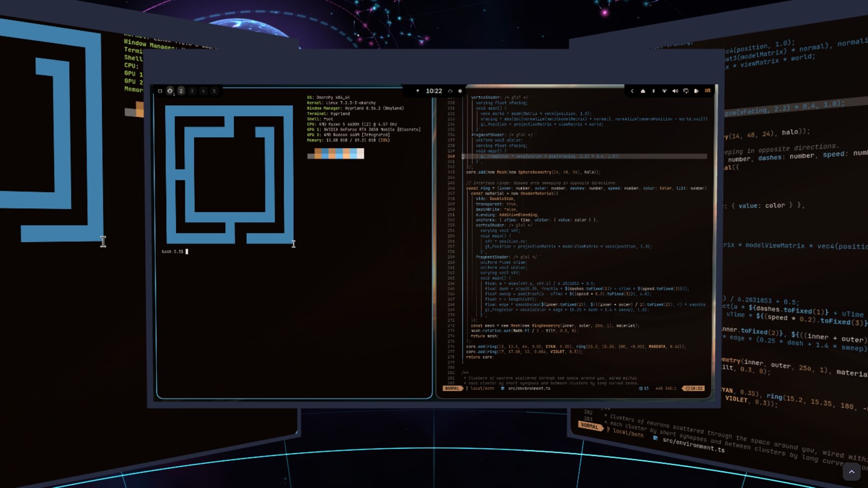
Task: Click the OS: Omarchy x86_64 line
Action: click(x=328, y=98)
